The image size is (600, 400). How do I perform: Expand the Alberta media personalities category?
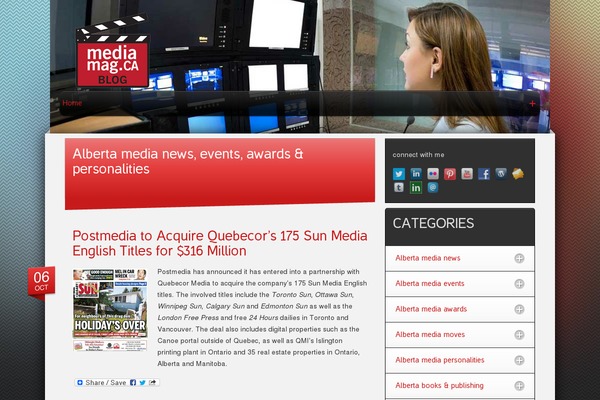519,360
